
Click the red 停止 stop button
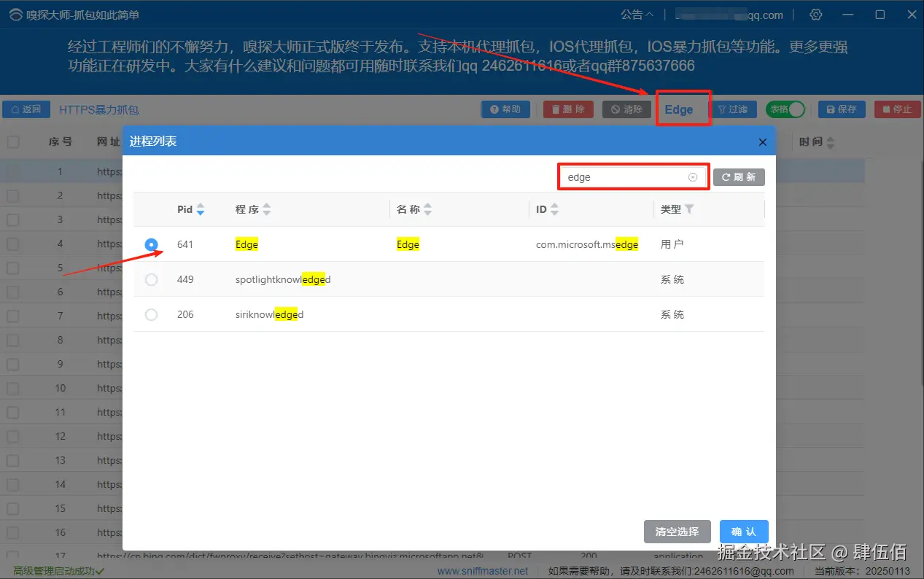point(898,109)
